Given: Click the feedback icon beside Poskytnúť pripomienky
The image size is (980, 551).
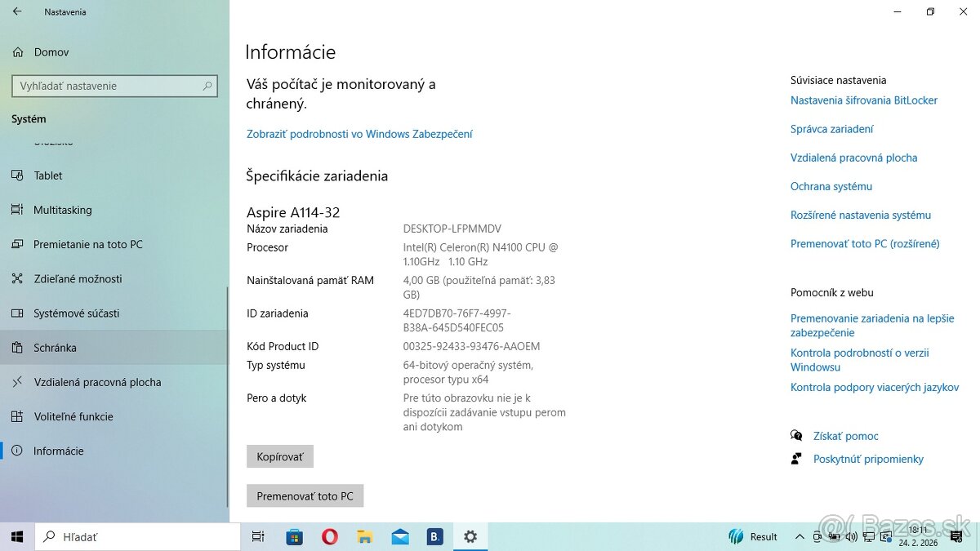Looking at the screenshot, I should pyautogui.click(x=796, y=458).
